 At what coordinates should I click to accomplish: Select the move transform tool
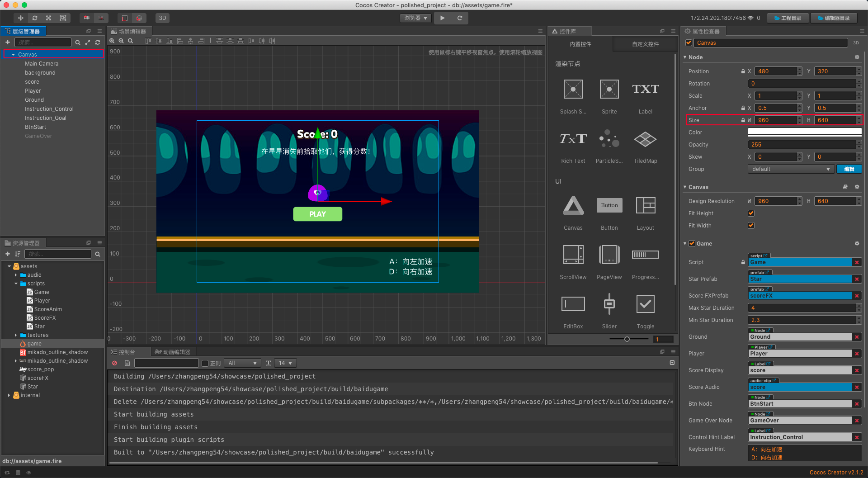[x=21, y=18]
